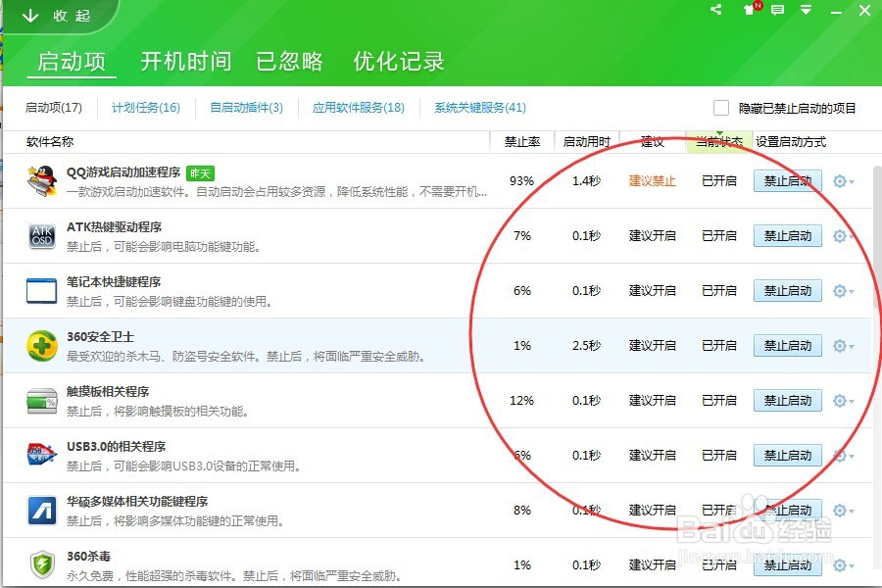This screenshot has height=588, width=882.
Task: Sort by 当前状态 column header
Action: [719, 142]
